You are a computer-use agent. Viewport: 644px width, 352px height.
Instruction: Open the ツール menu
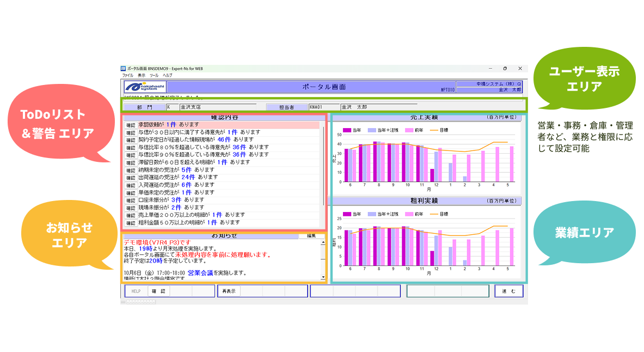[154, 75]
